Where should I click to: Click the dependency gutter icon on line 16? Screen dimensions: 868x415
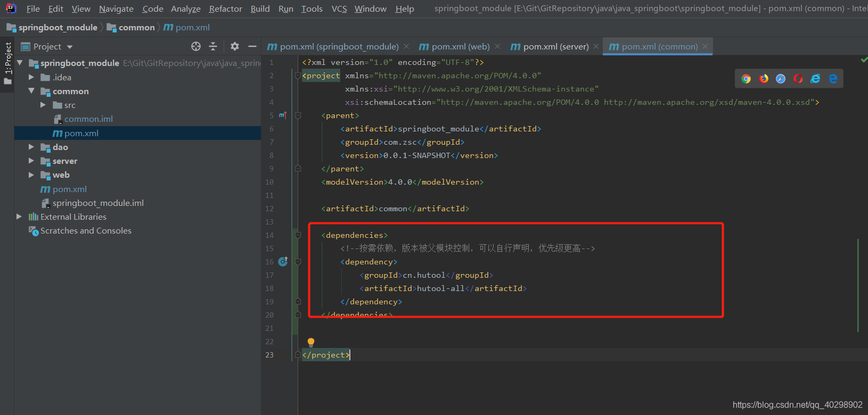[x=283, y=261]
